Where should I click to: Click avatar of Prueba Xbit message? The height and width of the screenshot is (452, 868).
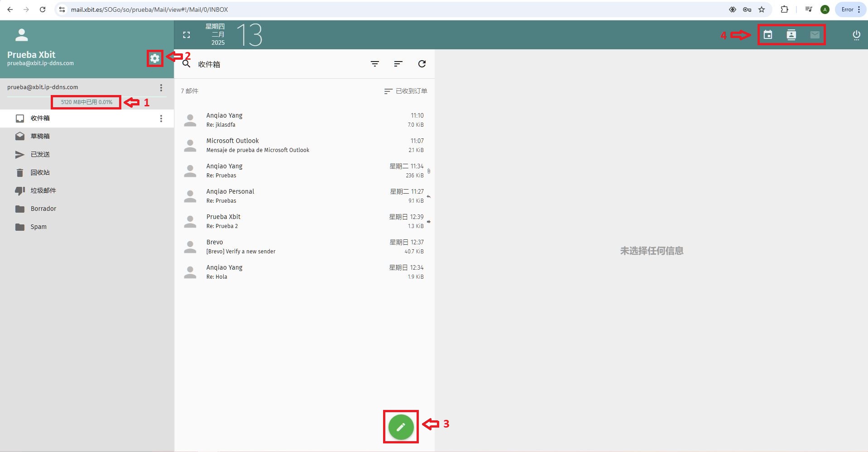190,221
